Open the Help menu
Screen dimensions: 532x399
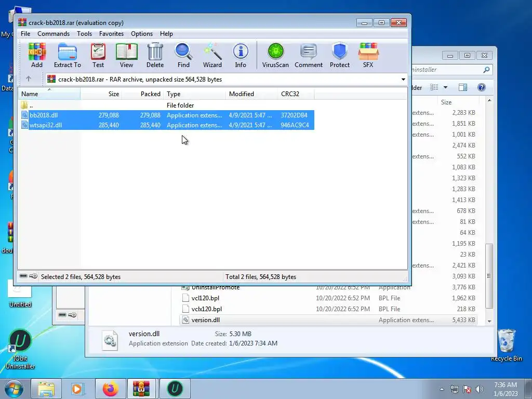(166, 34)
